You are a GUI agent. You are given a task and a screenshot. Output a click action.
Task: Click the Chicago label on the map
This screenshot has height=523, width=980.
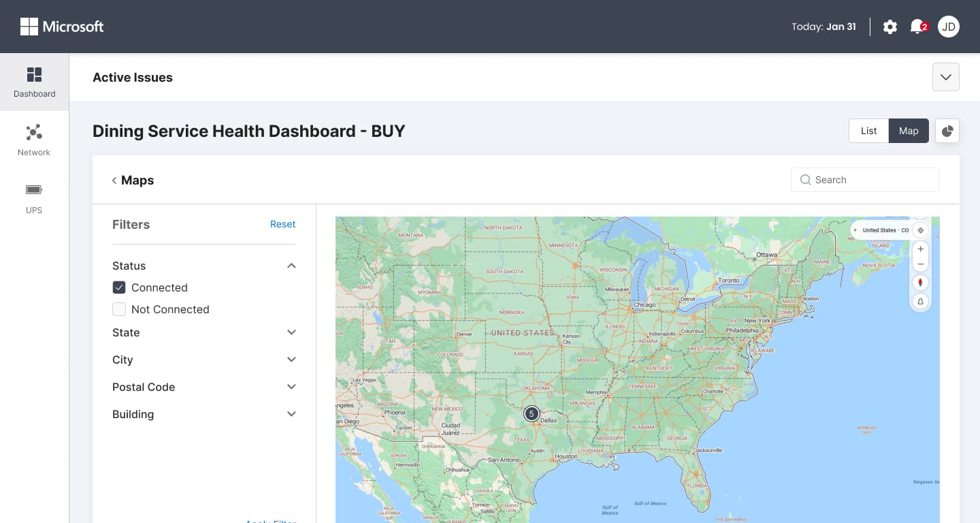coord(644,305)
